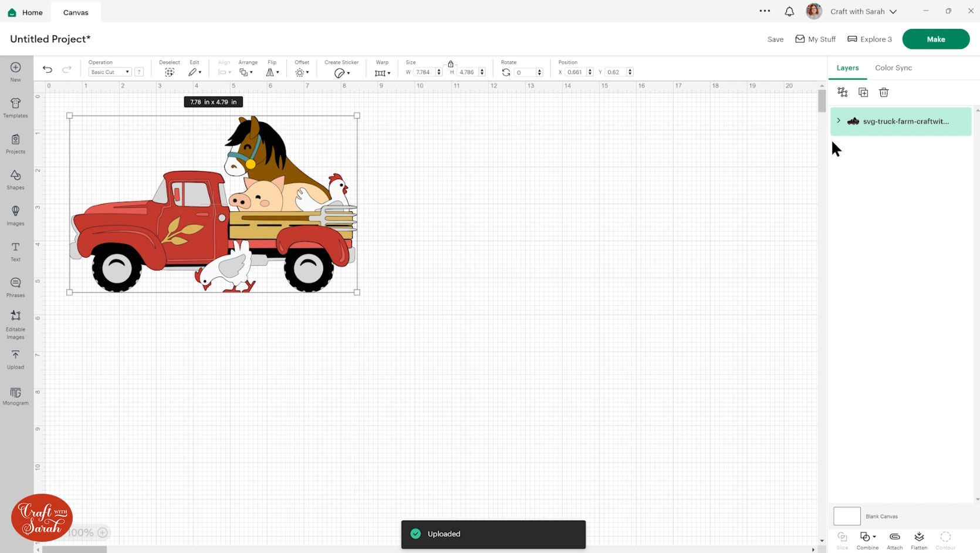The height and width of the screenshot is (553, 980).
Task: Group layers icon in Layers panel
Action: 843,92
